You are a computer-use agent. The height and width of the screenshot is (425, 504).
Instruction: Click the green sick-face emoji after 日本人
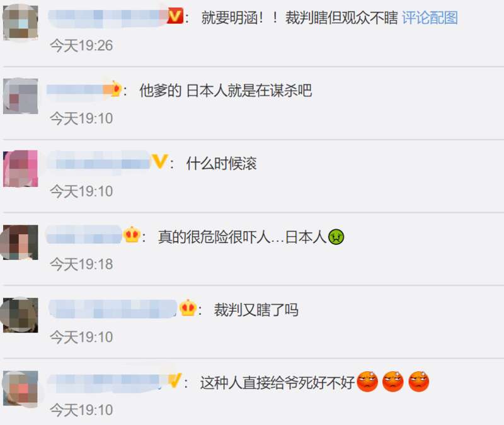coord(336,237)
